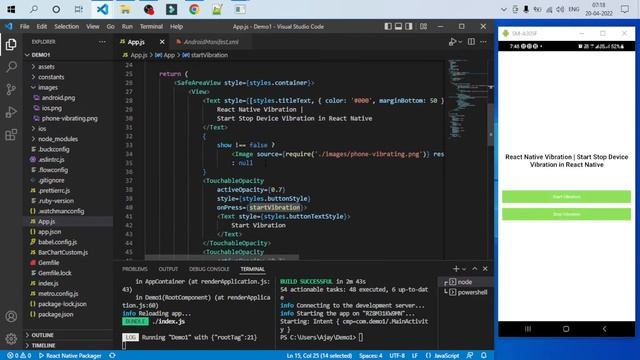Switch to AndroidManifest.xml editor tab
Image resolution: width=640 pixels, height=360 pixels.
pos(211,42)
